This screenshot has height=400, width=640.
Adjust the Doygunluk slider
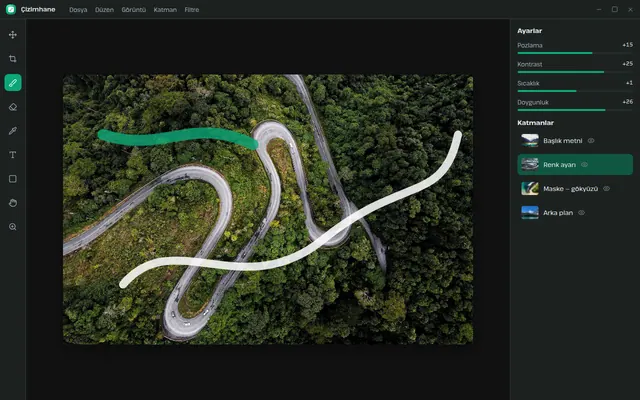pos(575,110)
